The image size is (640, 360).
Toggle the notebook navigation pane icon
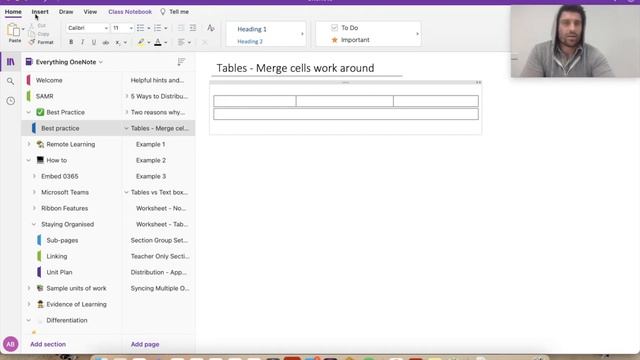coord(11,62)
